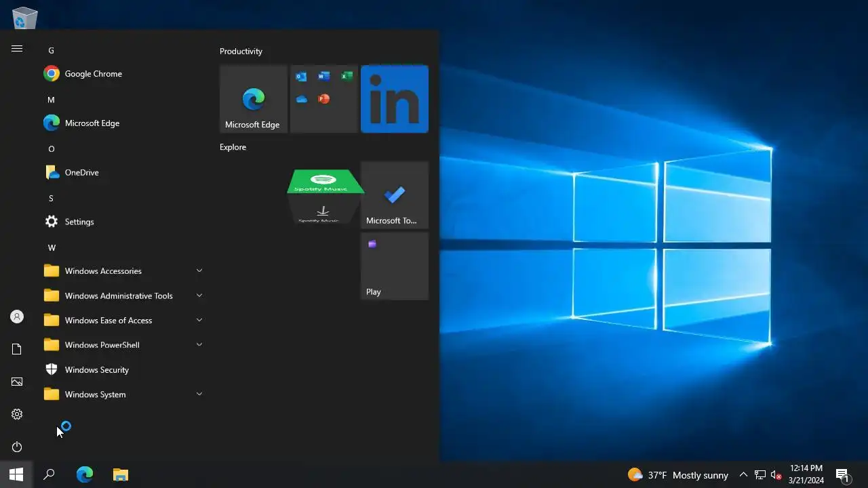The image size is (868, 488).
Task: Open the weather widget showing 37°F Mostly sunny
Action: 677,475
